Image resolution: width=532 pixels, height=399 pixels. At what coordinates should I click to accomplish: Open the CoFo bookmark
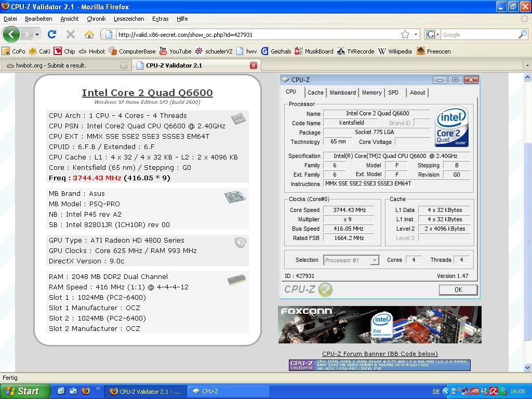click(x=14, y=51)
